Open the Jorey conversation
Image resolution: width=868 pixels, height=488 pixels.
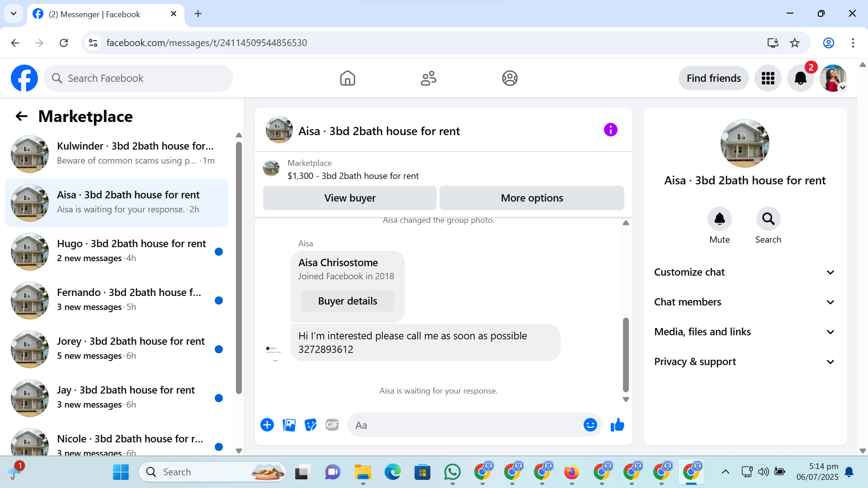(117, 349)
